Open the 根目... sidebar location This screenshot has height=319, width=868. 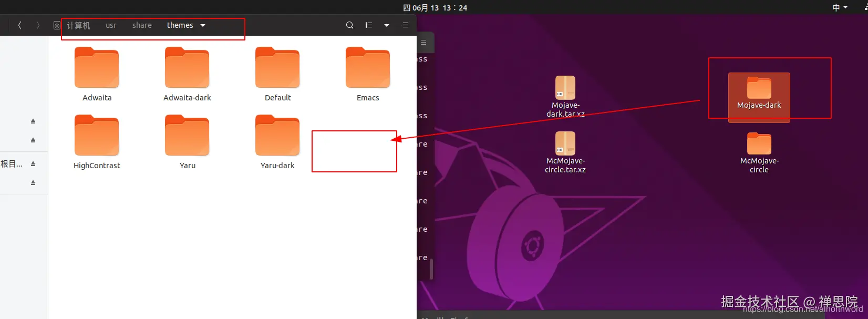pos(12,164)
